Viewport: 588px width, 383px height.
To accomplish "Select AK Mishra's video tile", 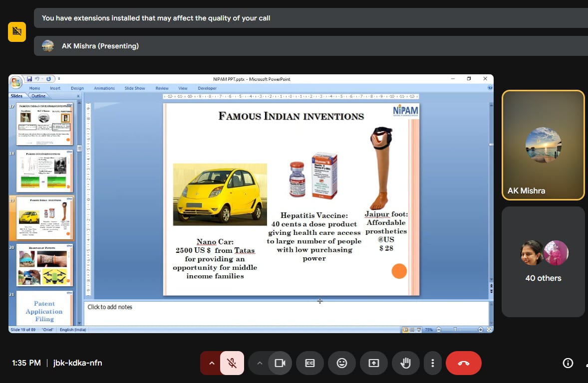I will [543, 145].
